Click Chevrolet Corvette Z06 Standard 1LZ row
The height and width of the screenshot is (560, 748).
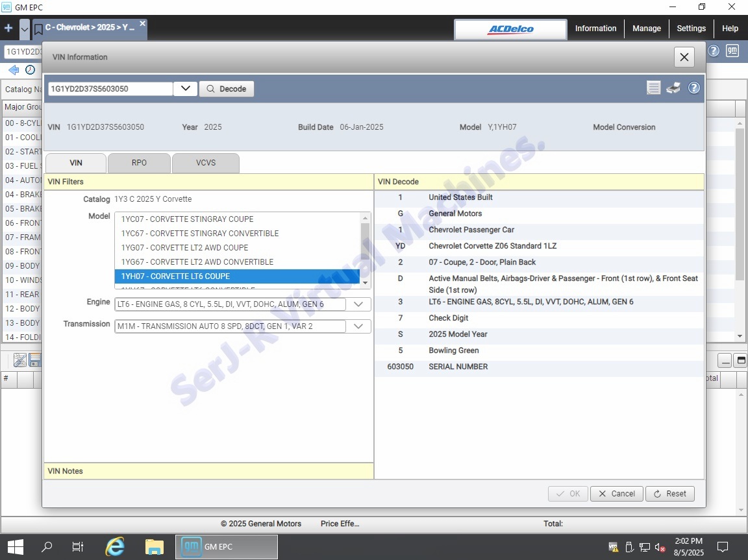coord(539,246)
